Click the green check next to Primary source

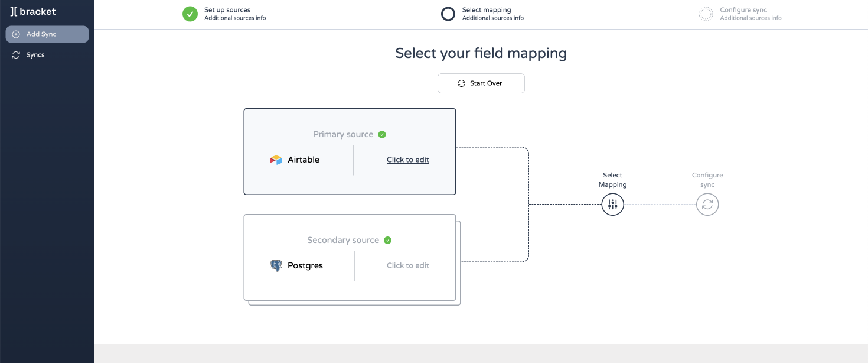click(382, 134)
